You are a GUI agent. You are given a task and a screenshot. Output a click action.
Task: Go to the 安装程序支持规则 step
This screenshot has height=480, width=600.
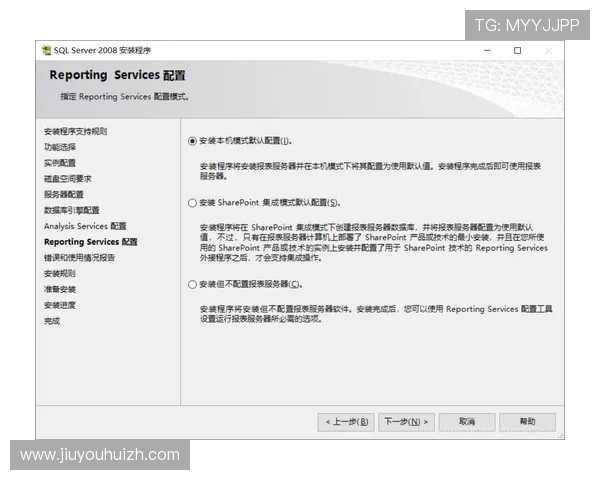click(75, 131)
